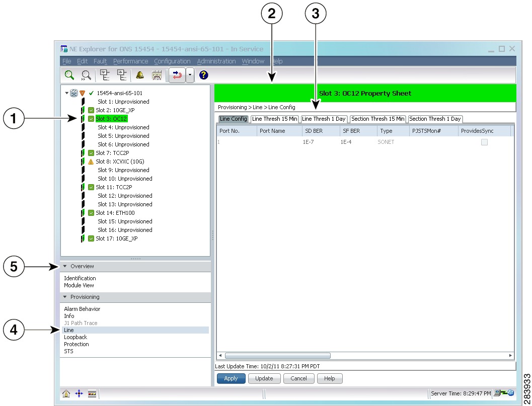The height and width of the screenshot is (406, 532).
Task: Click the calendar schedule toolbar icon
Action: pos(157,75)
